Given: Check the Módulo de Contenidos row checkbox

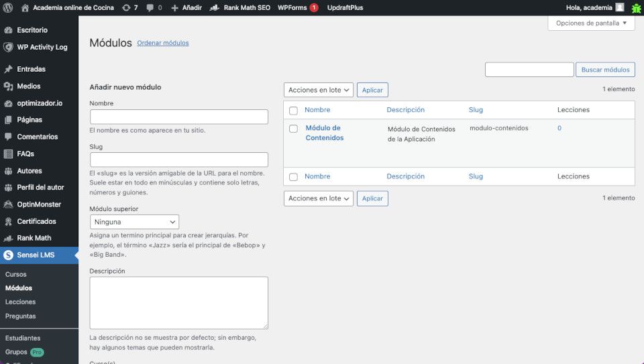Looking at the screenshot, I should 293,129.
